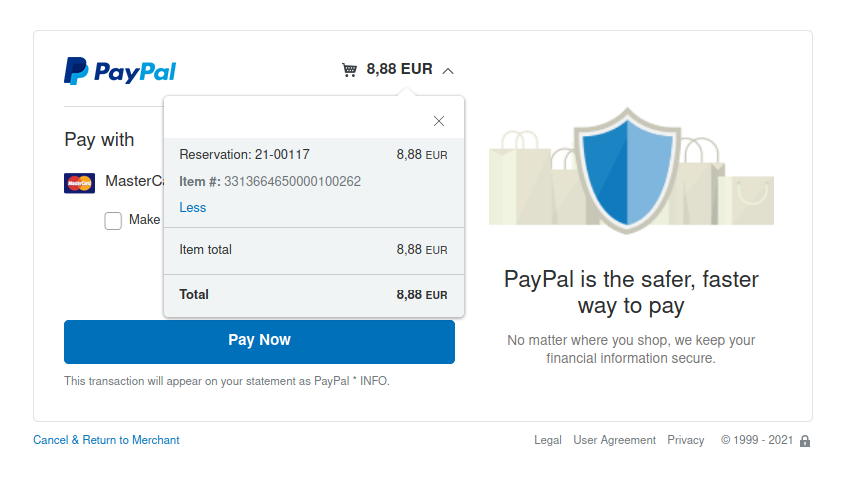This screenshot has width=861, height=480.
Task: Click the blue shield illustration
Action: click(x=627, y=170)
